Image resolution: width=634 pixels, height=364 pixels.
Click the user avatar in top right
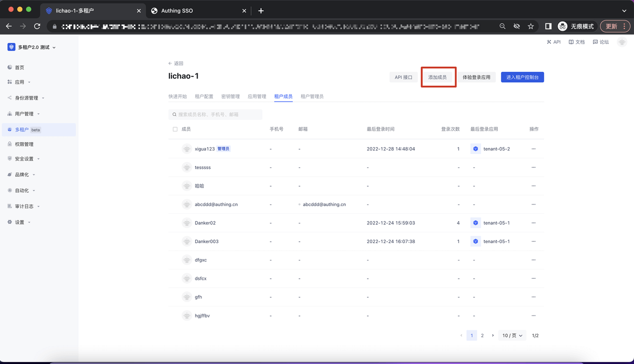point(622,42)
